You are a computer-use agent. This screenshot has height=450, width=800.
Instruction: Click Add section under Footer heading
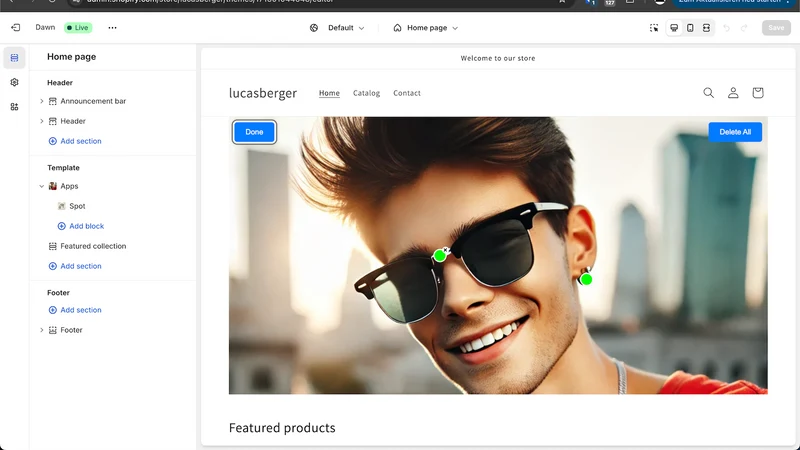pyautogui.click(x=75, y=310)
